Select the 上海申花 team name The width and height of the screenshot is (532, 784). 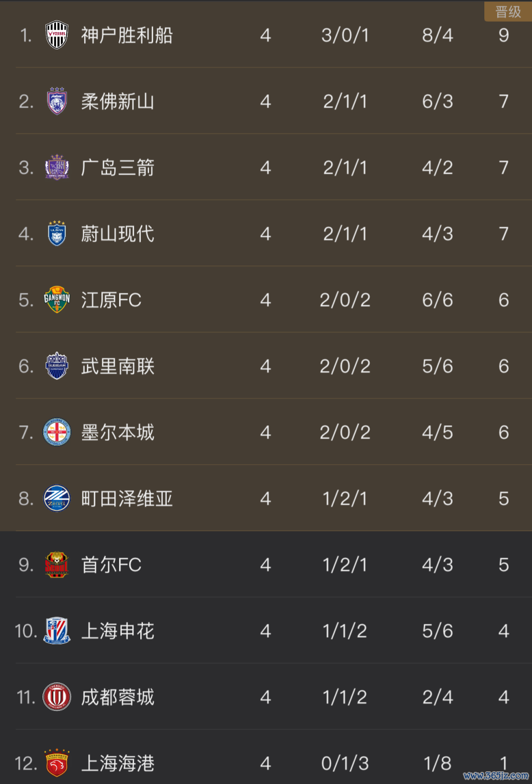117,631
